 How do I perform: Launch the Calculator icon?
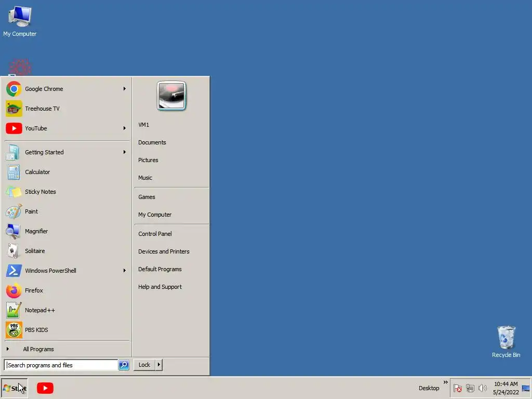click(14, 172)
